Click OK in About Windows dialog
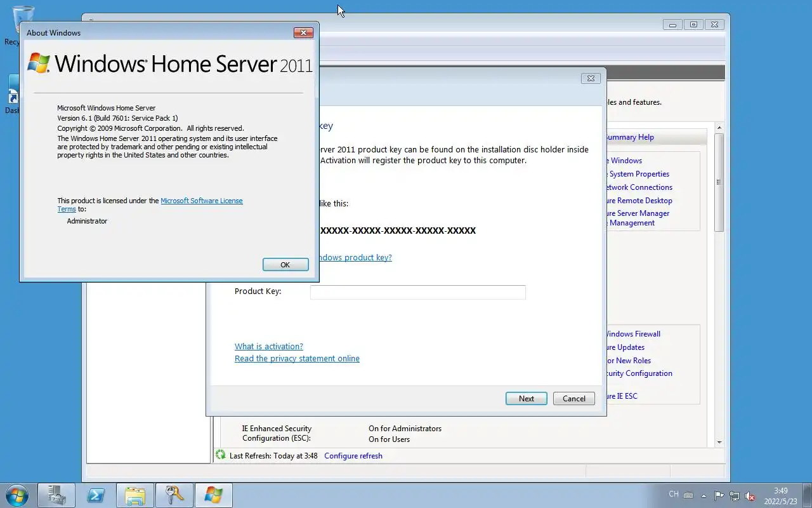Viewport: 812px width, 508px height. coord(285,265)
